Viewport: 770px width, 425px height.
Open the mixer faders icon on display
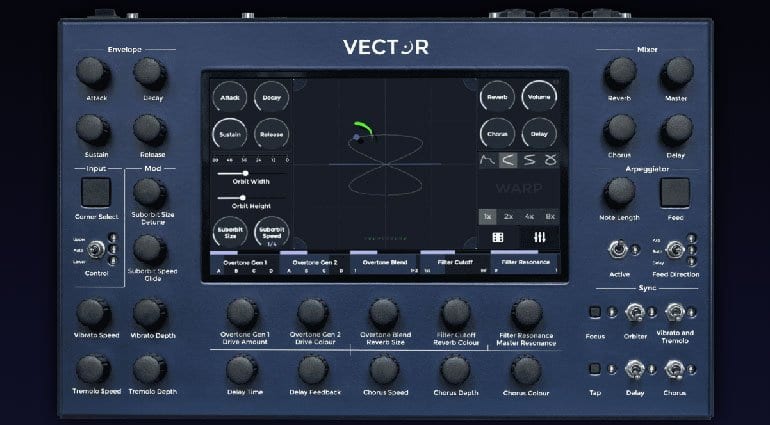click(x=540, y=237)
